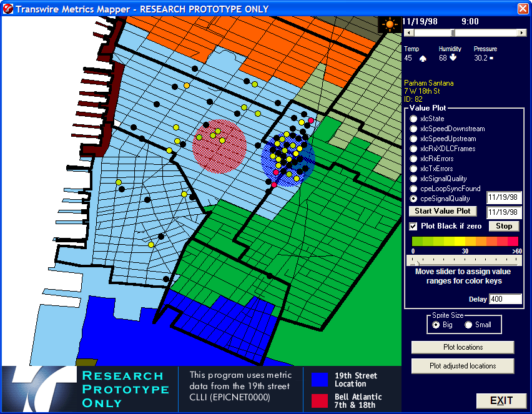
Task: Click the Delay input field showing 400
Action: (505, 299)
